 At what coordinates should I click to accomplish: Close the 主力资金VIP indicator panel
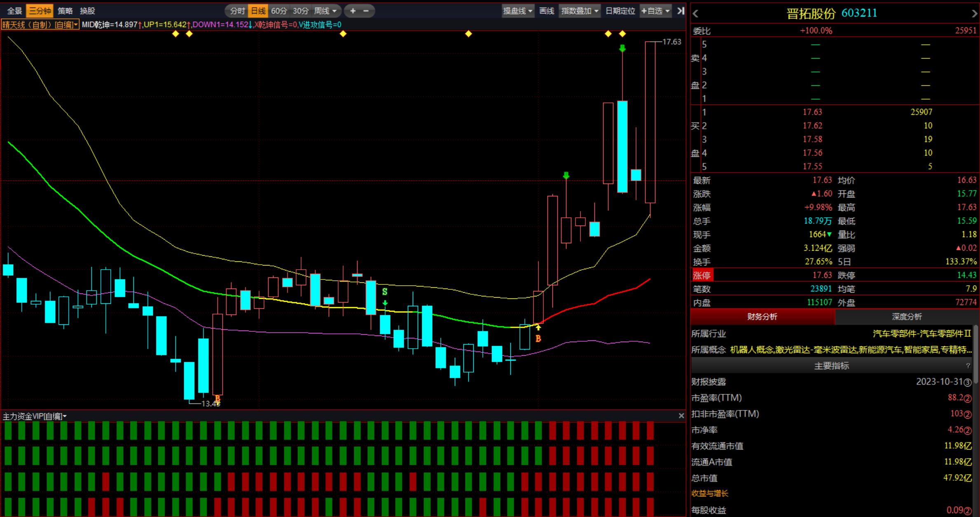(x=681, y=416)
